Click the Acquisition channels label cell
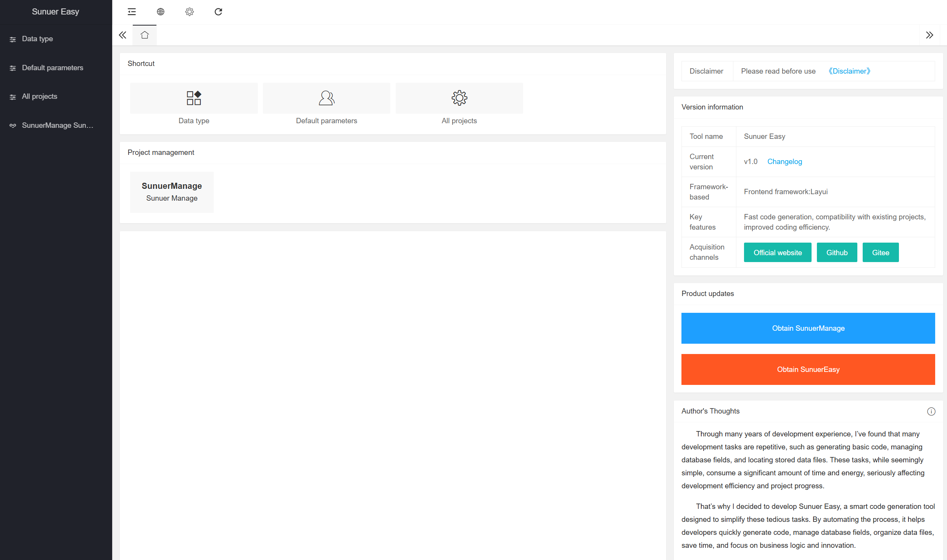Image resolution: width=947 pixels, height=560 pixels. 709,253
